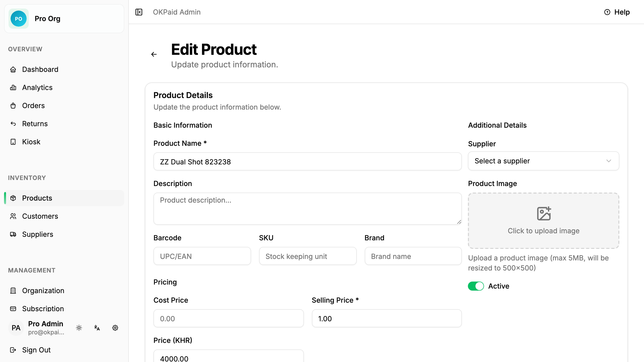This screenshot has height=362, width=644.
Task: Click the OKPaid Admin breadcrumb
Action: point(177,12)
